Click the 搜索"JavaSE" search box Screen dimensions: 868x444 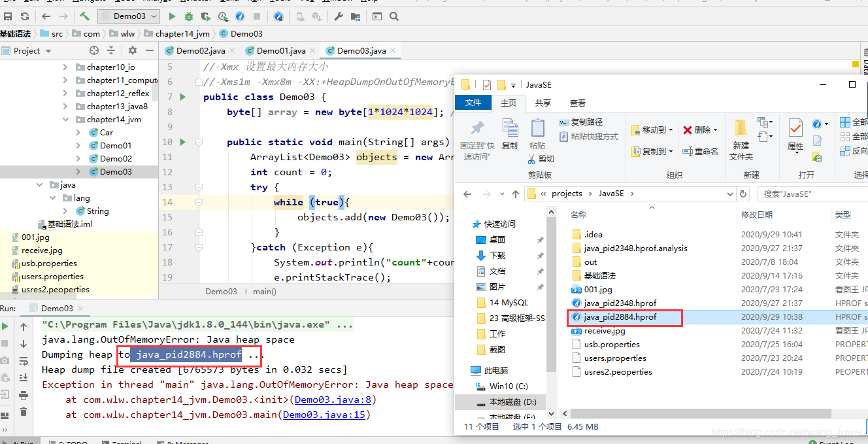click(812, 194)
